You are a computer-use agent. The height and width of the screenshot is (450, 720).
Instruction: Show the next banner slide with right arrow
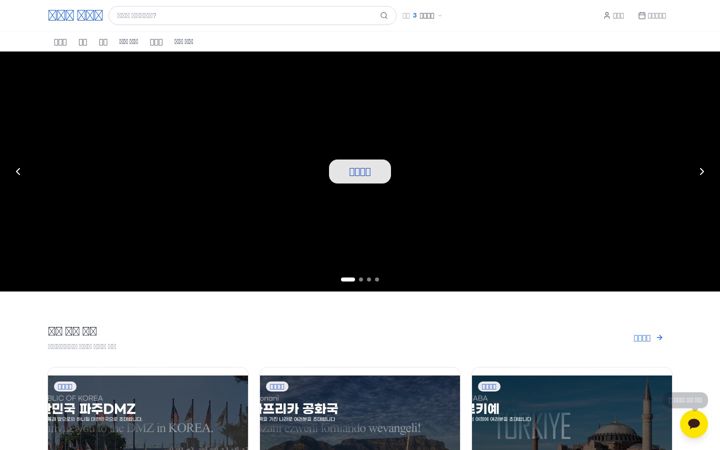(x=702, y=171)
